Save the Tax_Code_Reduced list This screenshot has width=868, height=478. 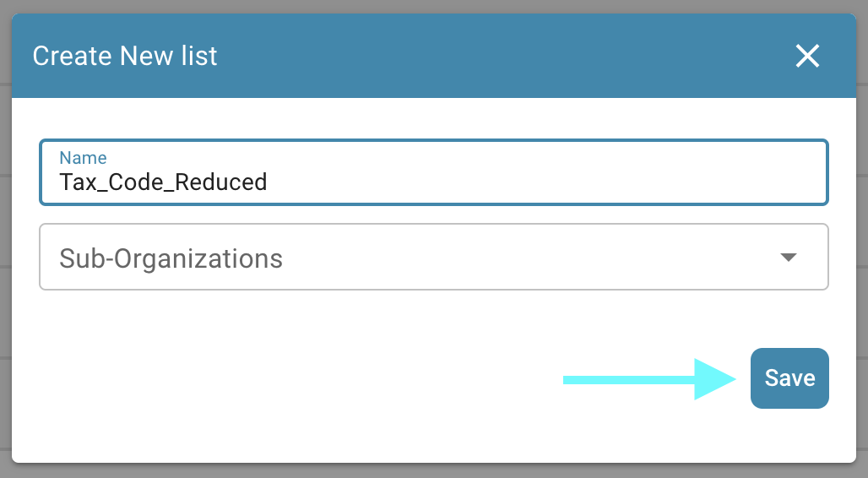[789, 378]
